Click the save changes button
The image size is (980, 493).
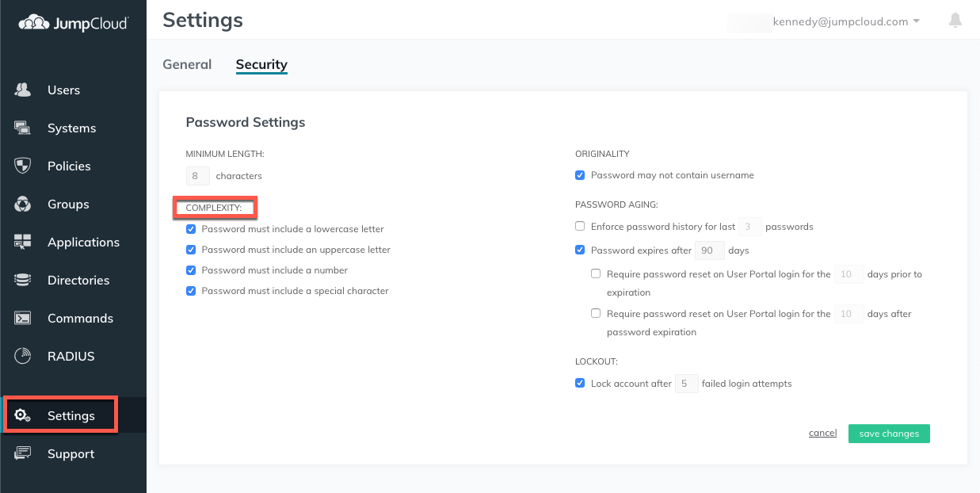pos(889,434)
